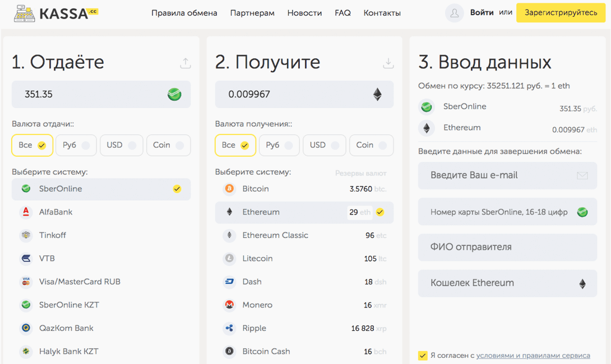Open the условиями и правилами сервиса link

coord(533,356)
